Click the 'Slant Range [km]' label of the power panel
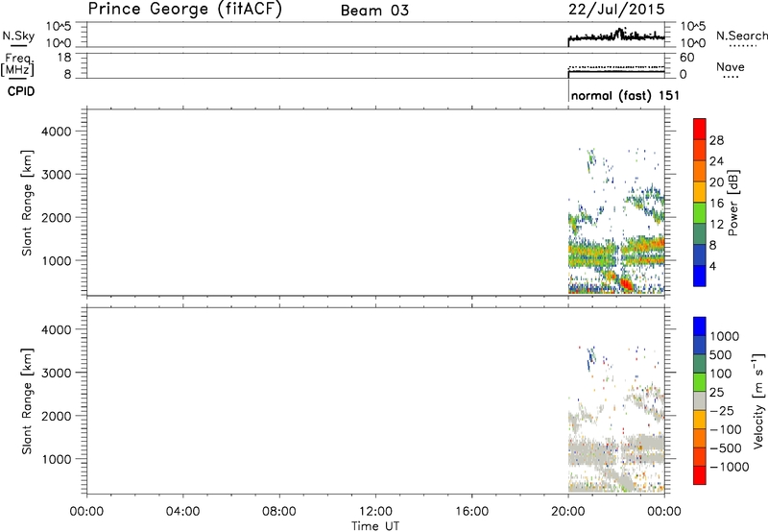Image resolution: width=768 pixels, height=532 pixels. point(27,203)
